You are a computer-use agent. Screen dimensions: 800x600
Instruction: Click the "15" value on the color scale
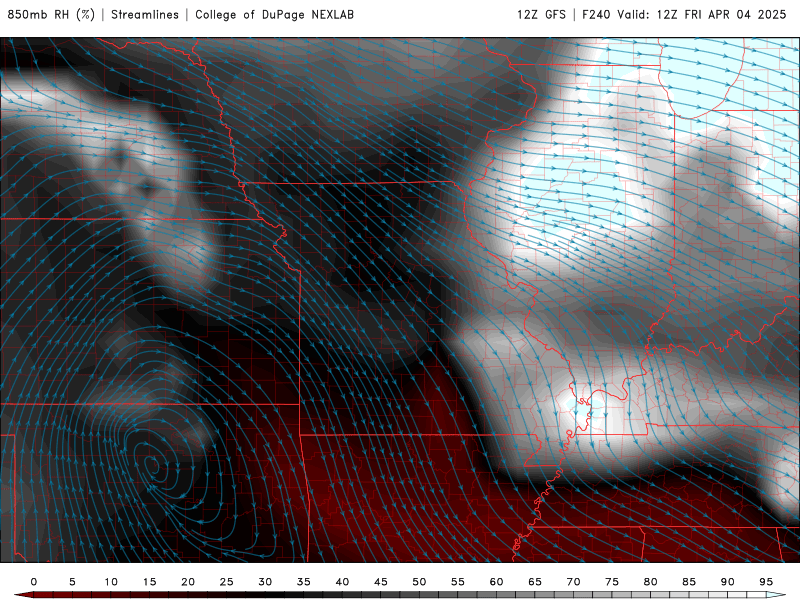pos(149,582)
